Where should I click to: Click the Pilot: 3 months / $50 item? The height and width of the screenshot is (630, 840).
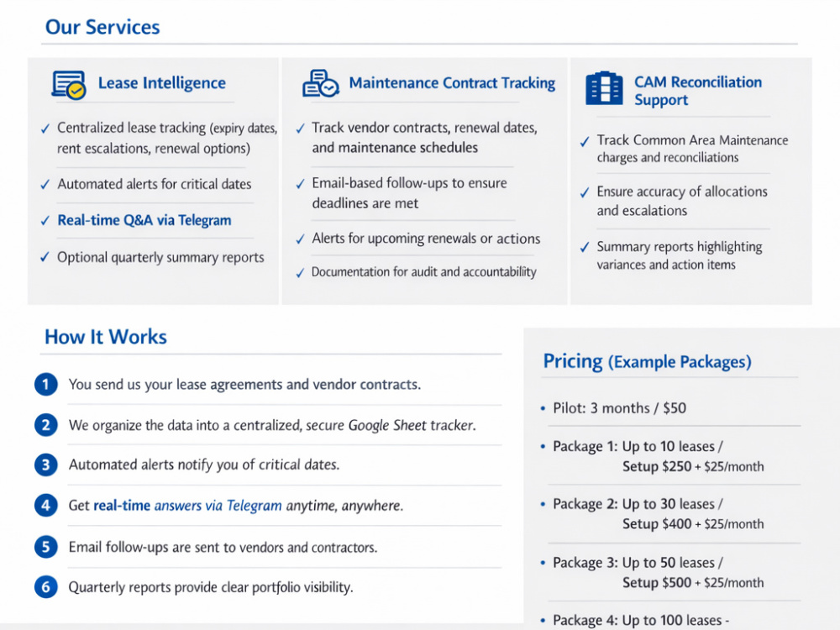point(619,408)
